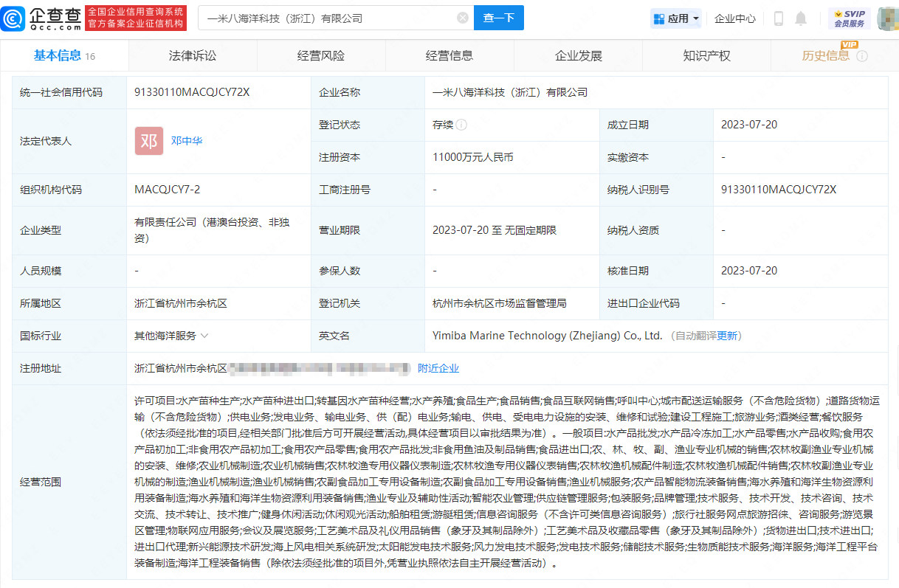Viewport: 899px width, 588px height.
Task: Select the 营业期限 value text
Action: pyautogui.click(x=494, y=230)
